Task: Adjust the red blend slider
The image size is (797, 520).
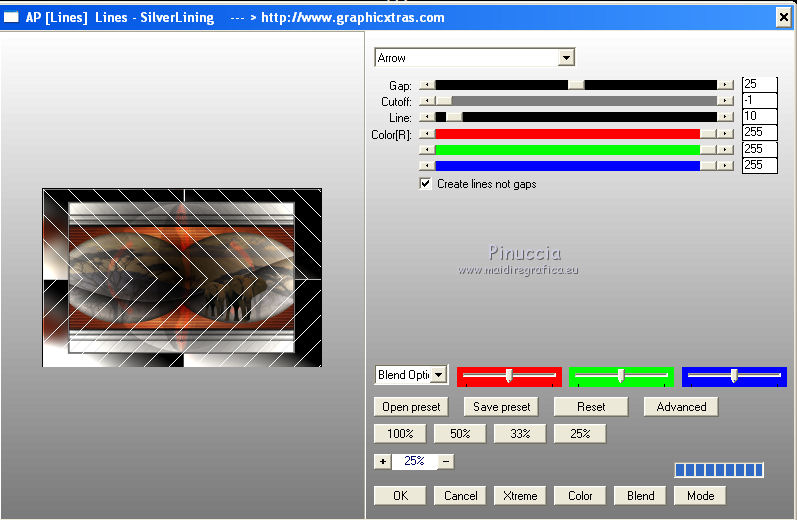Action: point(509,376)
